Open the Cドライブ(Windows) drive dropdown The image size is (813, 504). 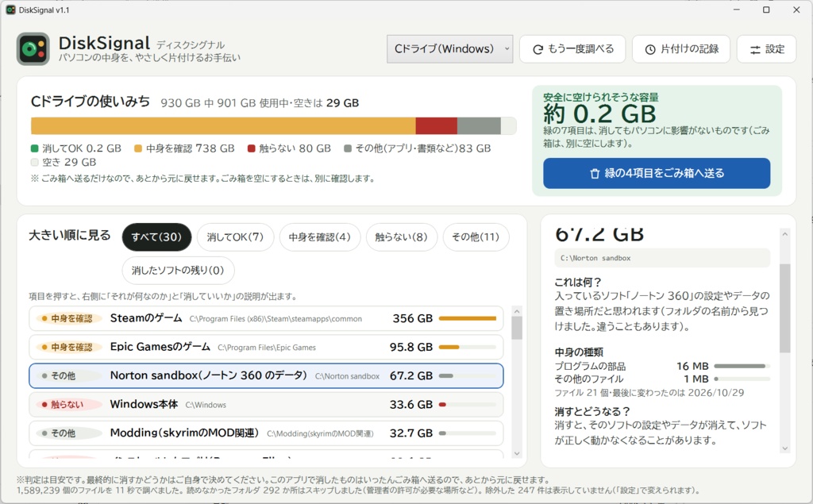click(x=449, y=48)
